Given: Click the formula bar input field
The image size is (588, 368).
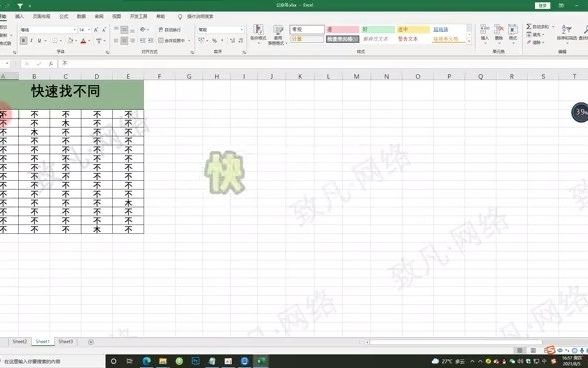Looking at the screenshot, I should pos(322,64).
